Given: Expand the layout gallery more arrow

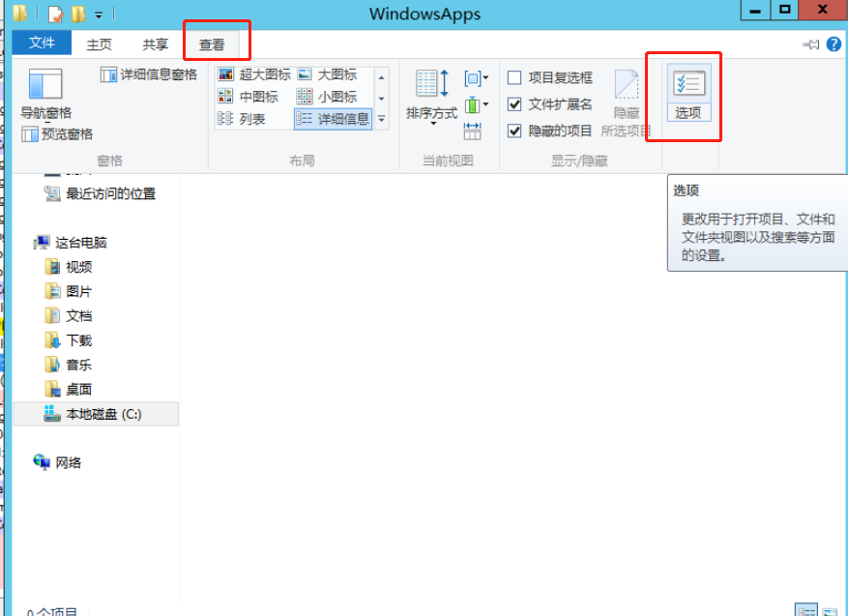Looking at the screenshot, I should click(381, 119).
